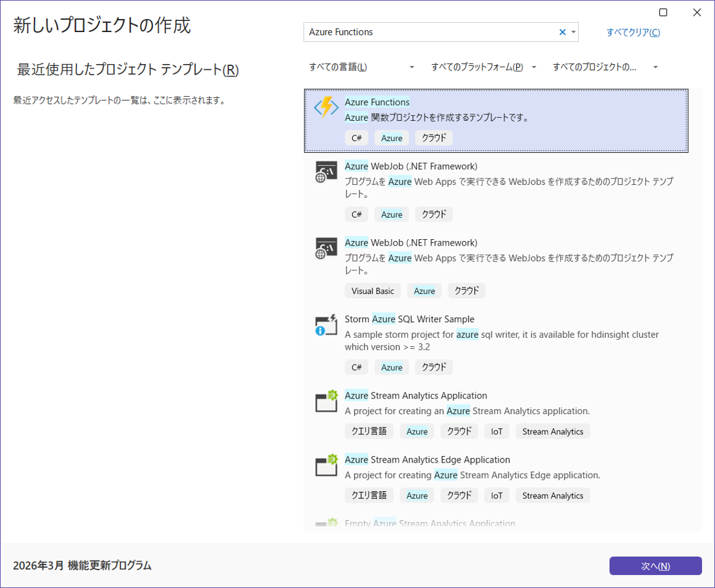
Task: Clear the search text with the X icon
Action: point(562,33)
